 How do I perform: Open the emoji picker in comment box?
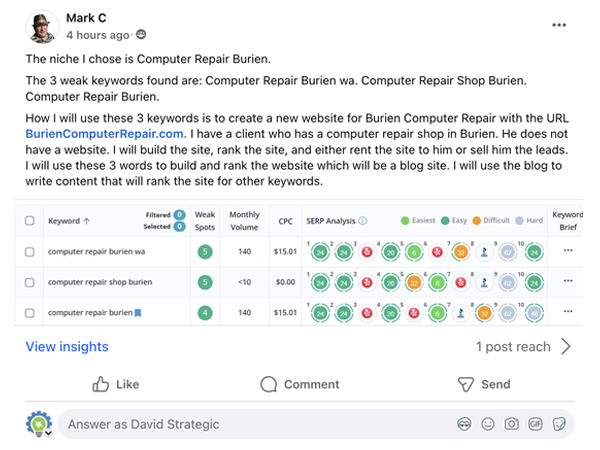488,424
